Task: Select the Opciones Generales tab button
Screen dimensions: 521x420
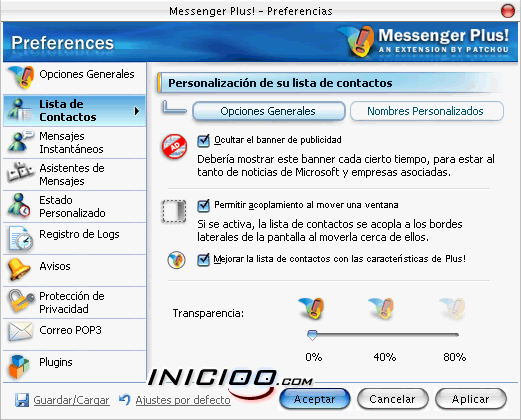Action: [269, 111]
